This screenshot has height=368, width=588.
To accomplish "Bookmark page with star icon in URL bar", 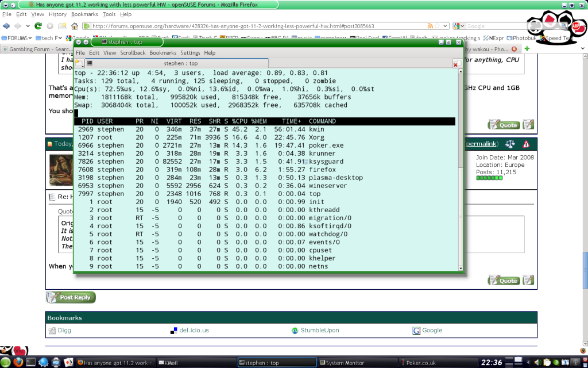I will click(437, 26).
